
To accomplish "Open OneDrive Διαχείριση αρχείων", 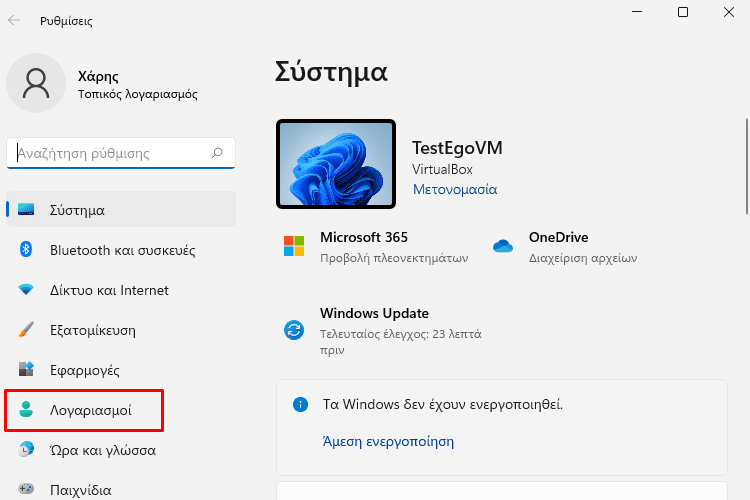I will click(564, 247).
